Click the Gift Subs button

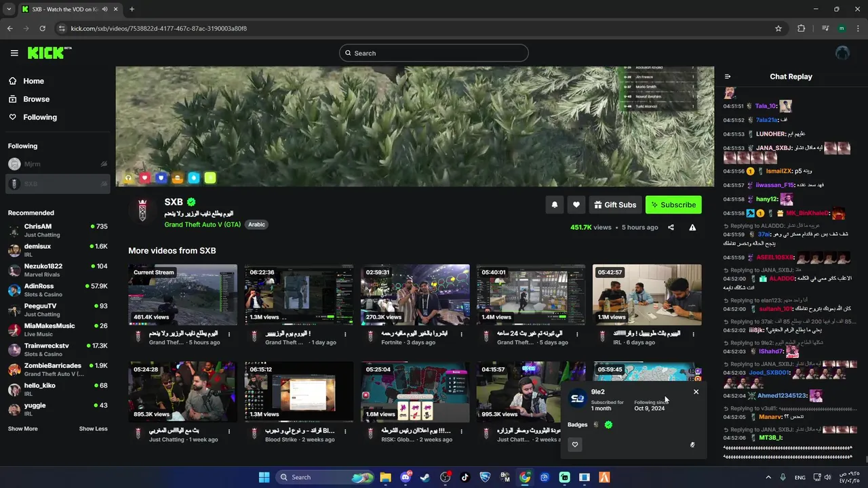point(615,205)
